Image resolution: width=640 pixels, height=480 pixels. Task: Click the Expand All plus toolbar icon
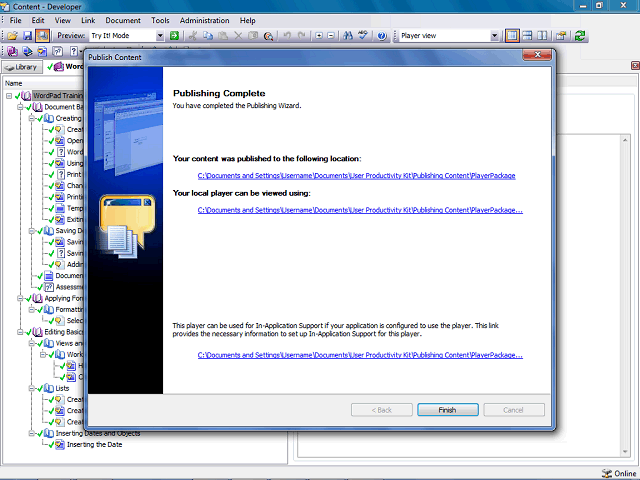pos(319,36)
